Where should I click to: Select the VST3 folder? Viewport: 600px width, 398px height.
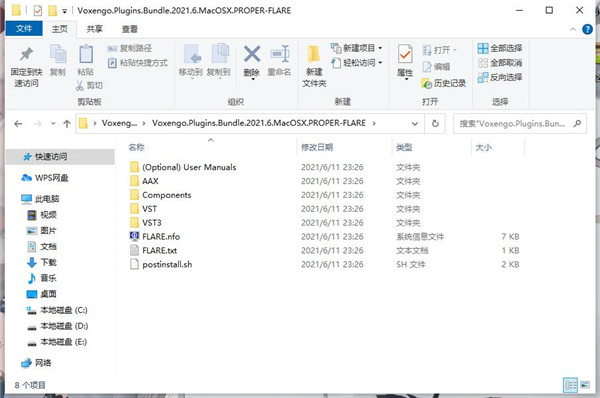point(146,223)
